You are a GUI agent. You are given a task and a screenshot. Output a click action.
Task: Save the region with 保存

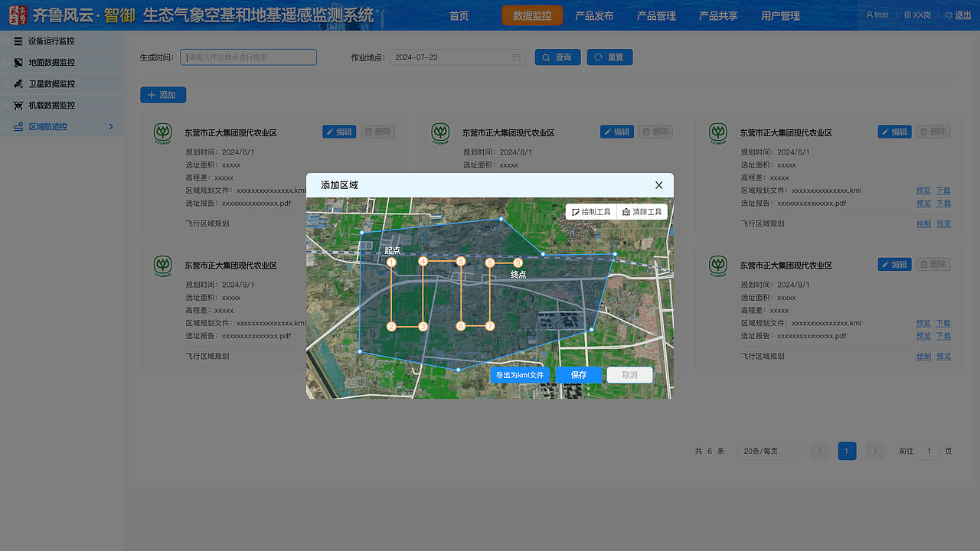579,375
